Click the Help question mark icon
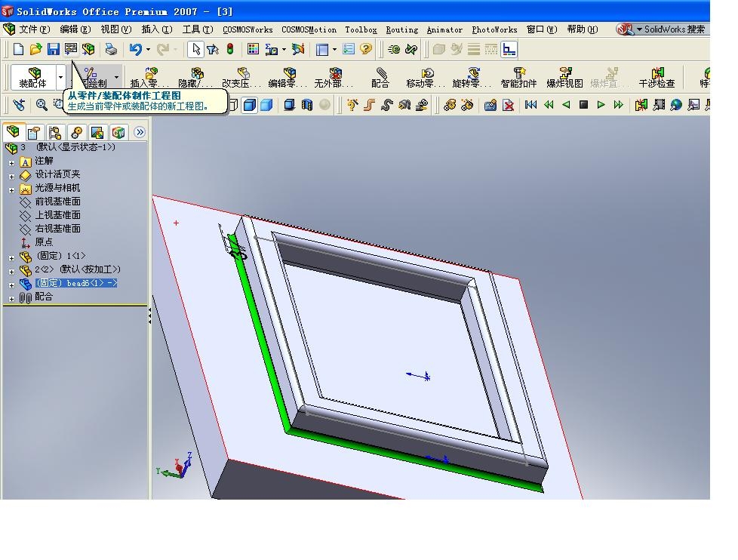 tap(366, 49)
